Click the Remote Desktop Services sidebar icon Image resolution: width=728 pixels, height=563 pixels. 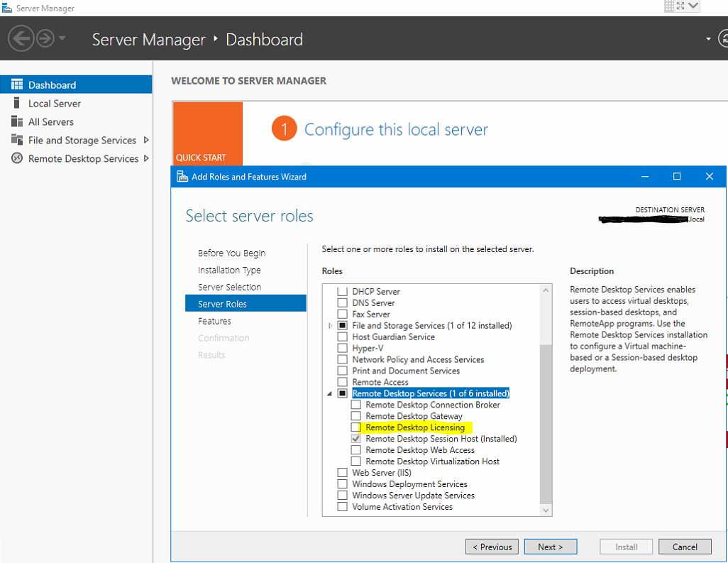click(17, 158)
